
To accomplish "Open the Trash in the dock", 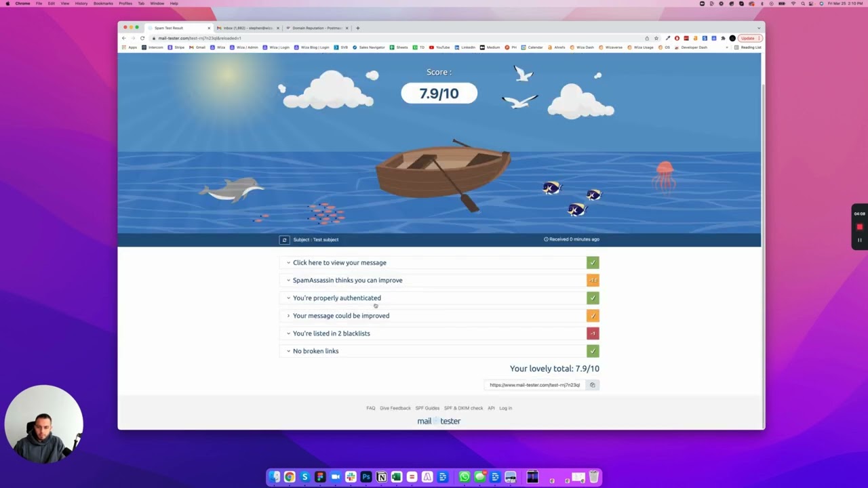I will [593, 477].
